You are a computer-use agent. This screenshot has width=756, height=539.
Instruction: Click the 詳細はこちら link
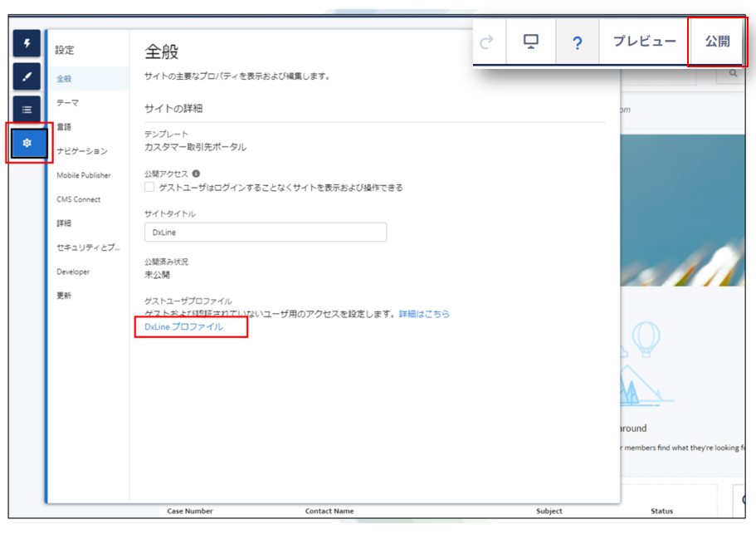pyautogui.click(x=424, y=314)
